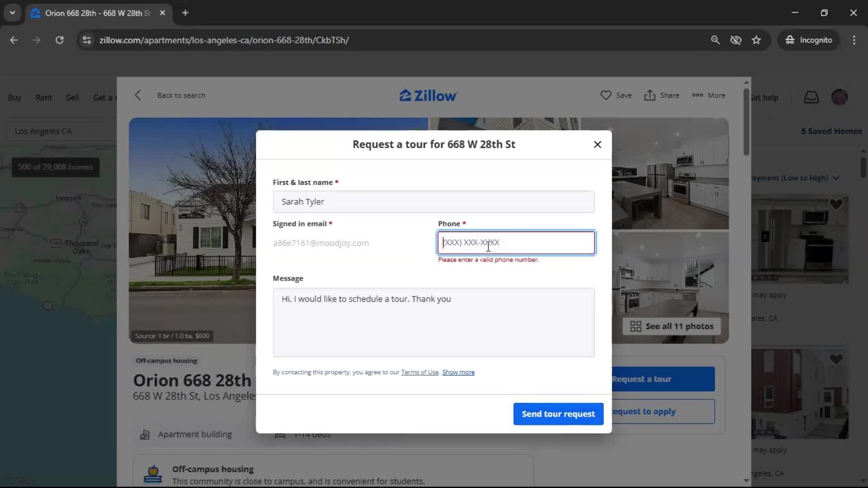Click the Share upload icon
The width and height of the screenshot is (868, 488).
point(650,95)
